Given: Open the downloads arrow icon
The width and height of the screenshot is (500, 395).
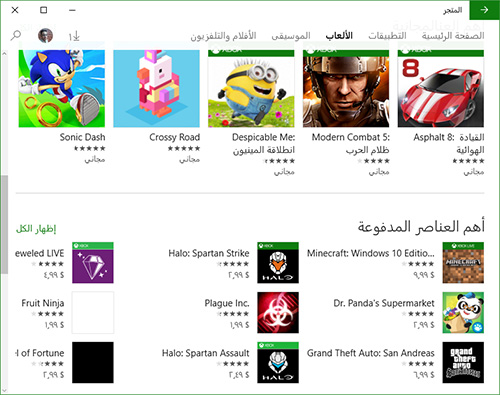Looking at the screenshot, I should [x=74, y=36].
